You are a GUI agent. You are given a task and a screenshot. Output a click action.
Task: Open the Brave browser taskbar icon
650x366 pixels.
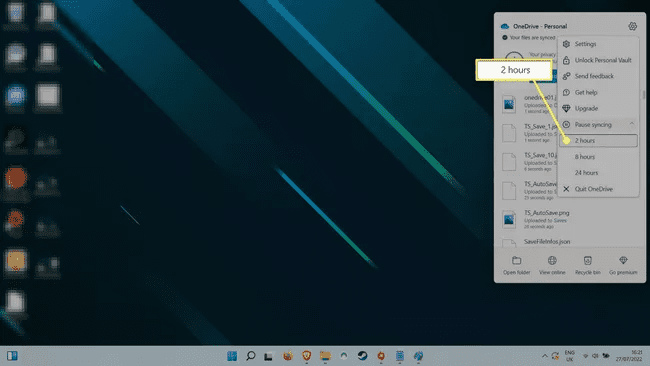coord(306,356)
